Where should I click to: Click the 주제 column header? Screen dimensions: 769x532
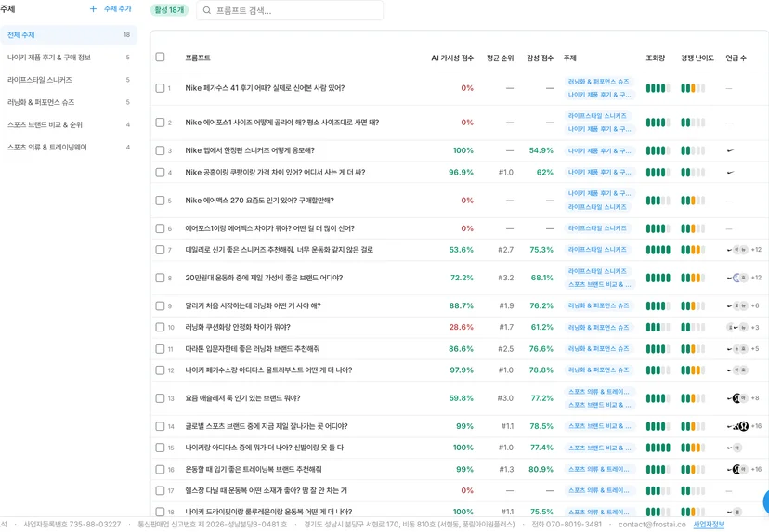(570, 58)
